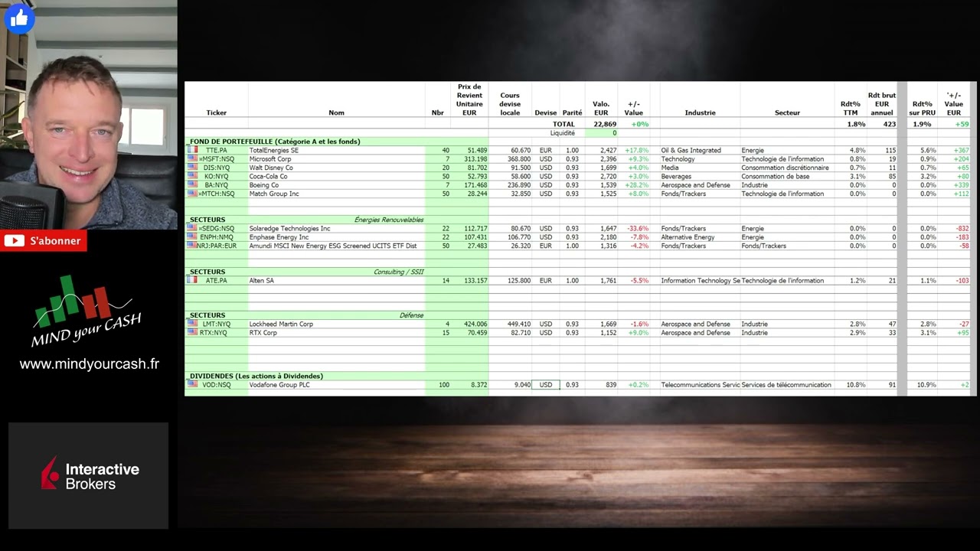Click the US flag icon beside NRJ:PAR:EUR
Viewport: 980px width, 551px height.
click(x=192, y=246)
